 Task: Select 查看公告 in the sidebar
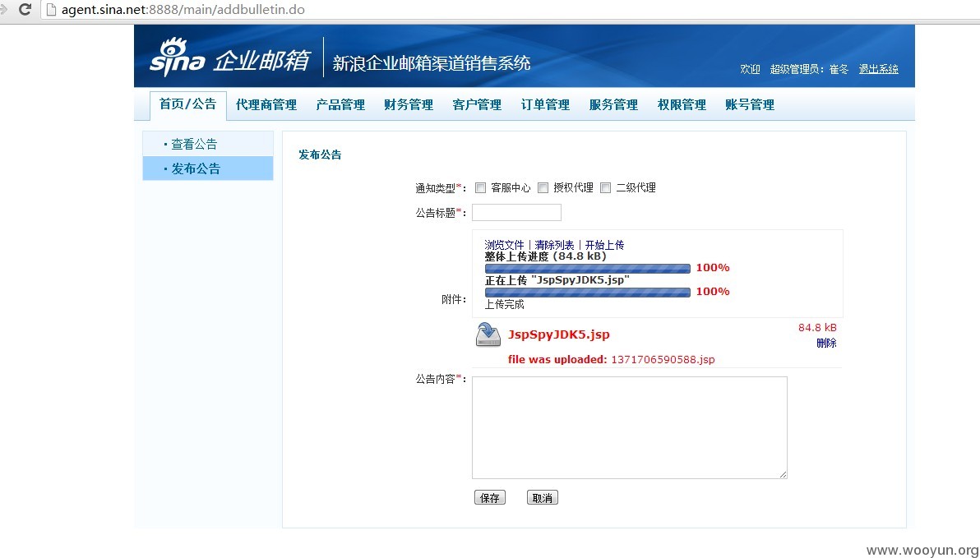coord(208,144)
